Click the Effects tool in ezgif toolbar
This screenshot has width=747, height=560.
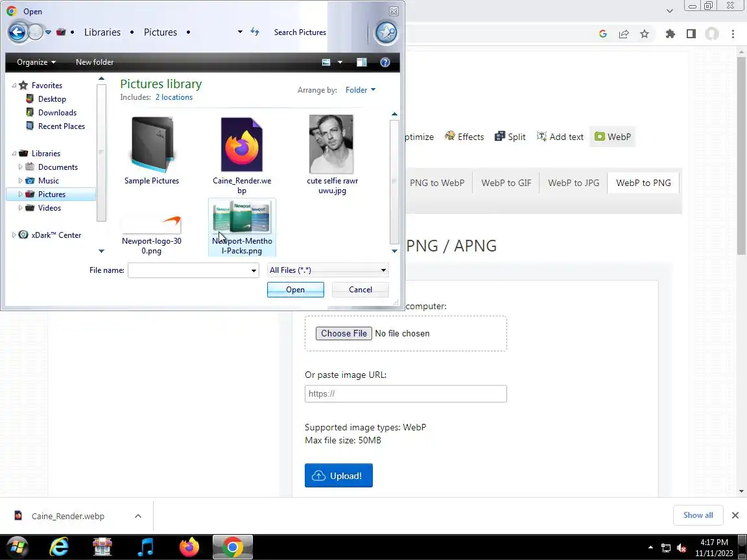[x=464, y=137]
